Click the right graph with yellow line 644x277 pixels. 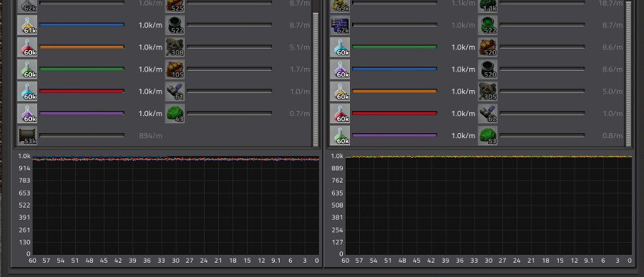click(x=489, y=205)
